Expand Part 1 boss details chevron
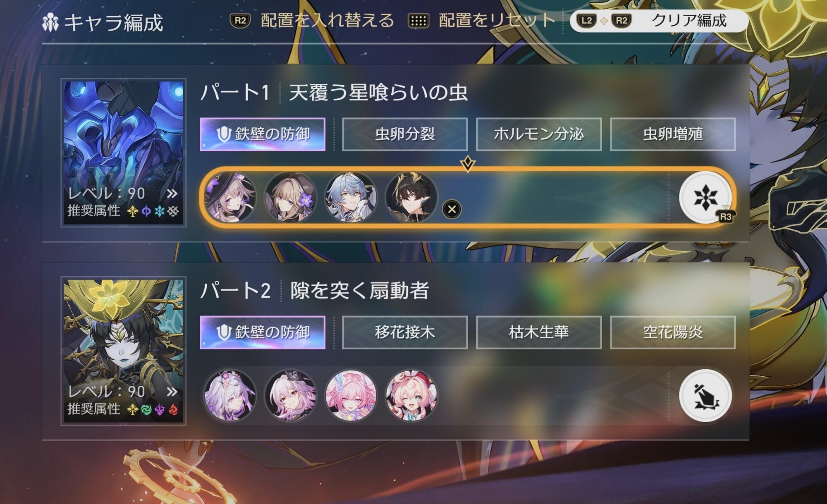 click(x=172, y=193)
